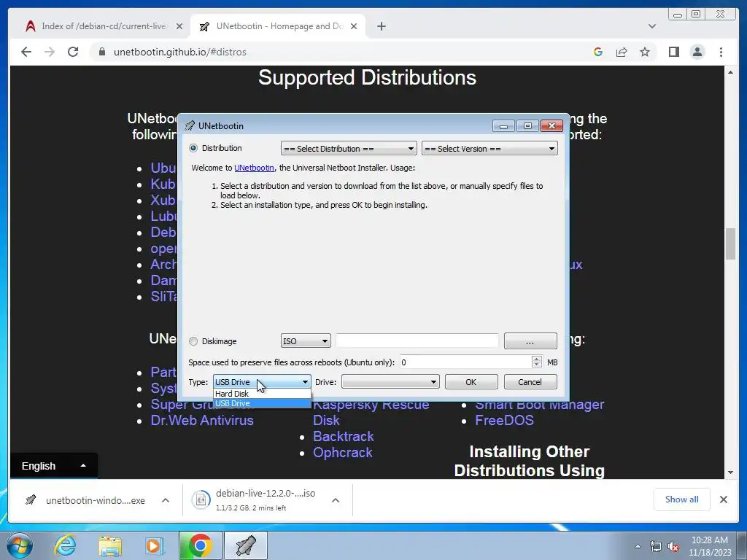Screen dimensions: 747x560
Task: Open Chrome profile avatar menu
Action: (697, 52)
